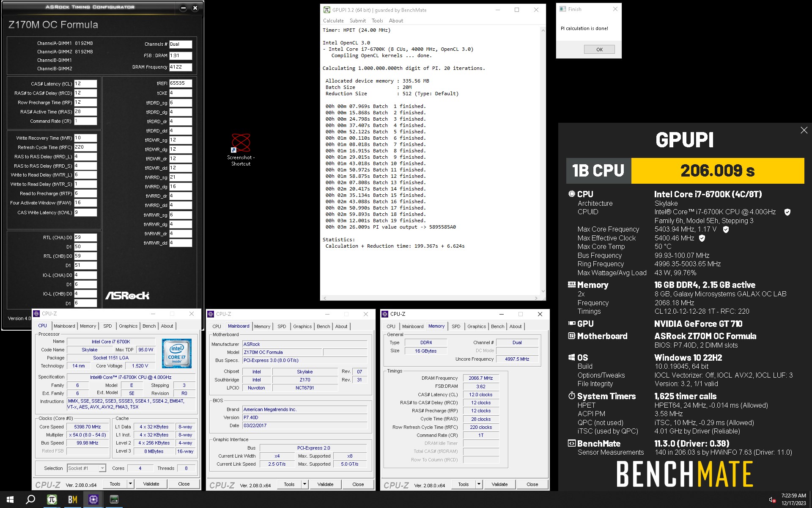Click Validate in the first CPU-Z window

coord(151,484)
